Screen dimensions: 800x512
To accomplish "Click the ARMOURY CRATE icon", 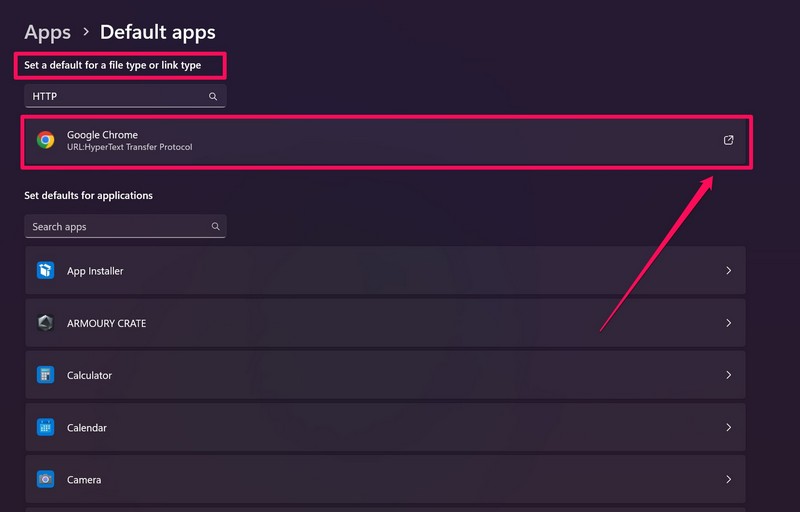I will pos(45,323).
